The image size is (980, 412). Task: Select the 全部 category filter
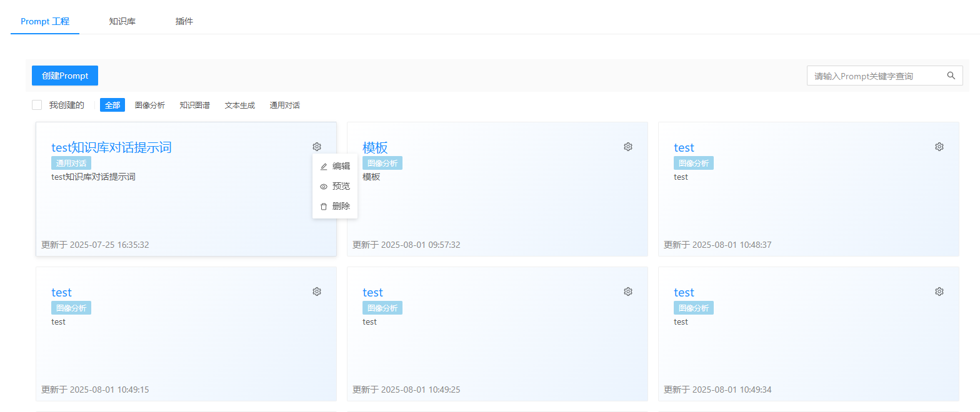[112, 105]
